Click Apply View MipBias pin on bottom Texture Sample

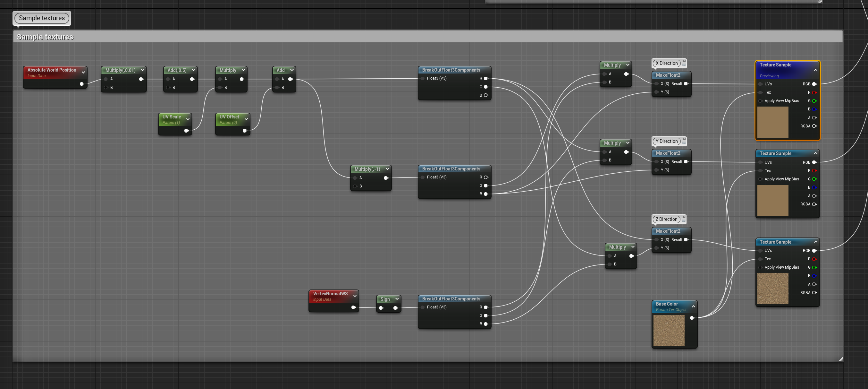click(760, 267)
